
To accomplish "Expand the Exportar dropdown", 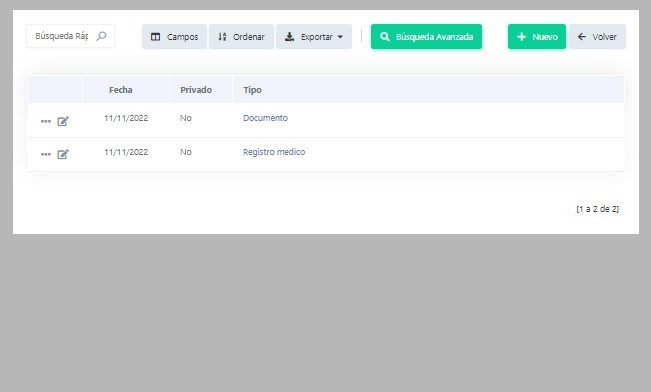I will 314,37.
